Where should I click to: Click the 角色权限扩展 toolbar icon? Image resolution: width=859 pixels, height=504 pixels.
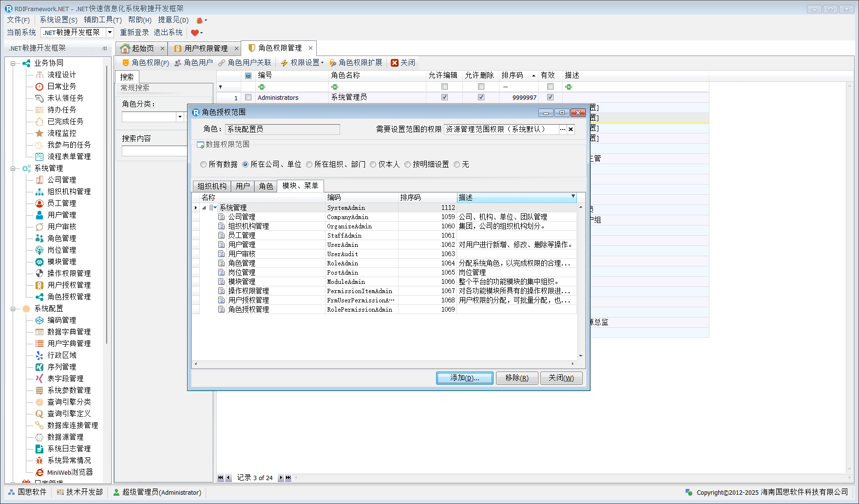(x=333, y=63)
